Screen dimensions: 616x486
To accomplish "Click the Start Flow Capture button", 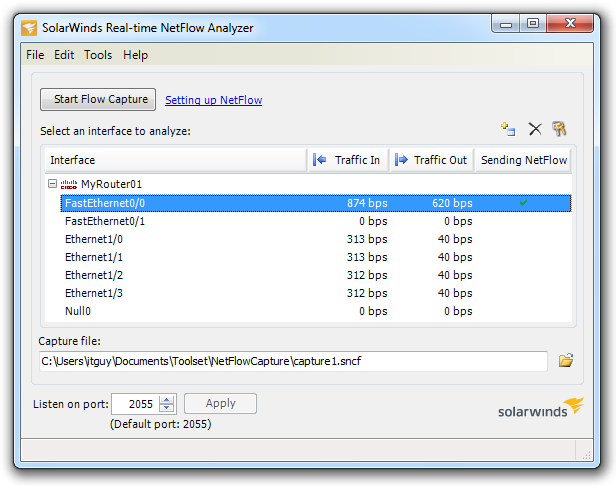I will coord(98,99).
